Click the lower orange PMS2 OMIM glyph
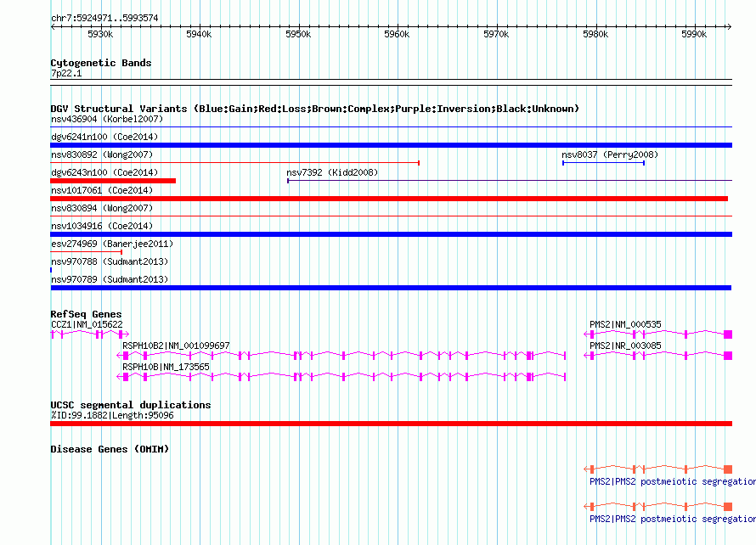The width and height of the screenshot is (756, 545). (x=658, y=507)
